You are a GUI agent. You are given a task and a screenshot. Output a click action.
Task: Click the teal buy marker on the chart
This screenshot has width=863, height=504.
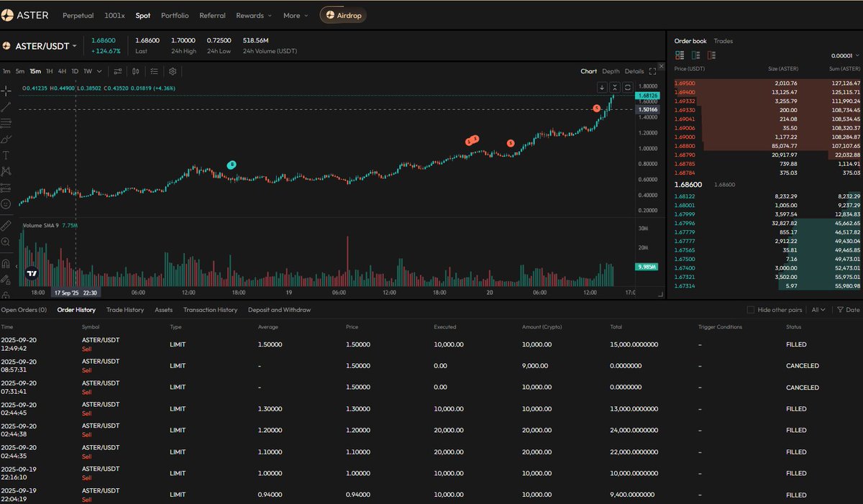(x=232, y=165)
